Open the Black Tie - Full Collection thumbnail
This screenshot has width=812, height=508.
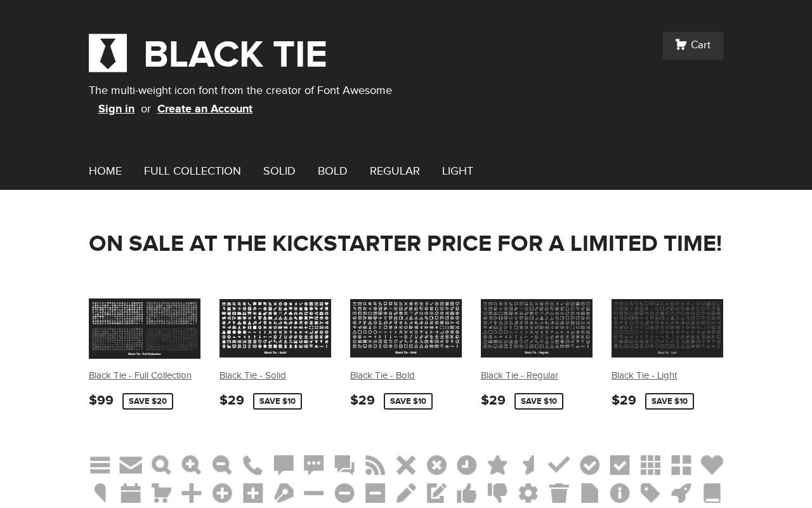tap(145, 328)
